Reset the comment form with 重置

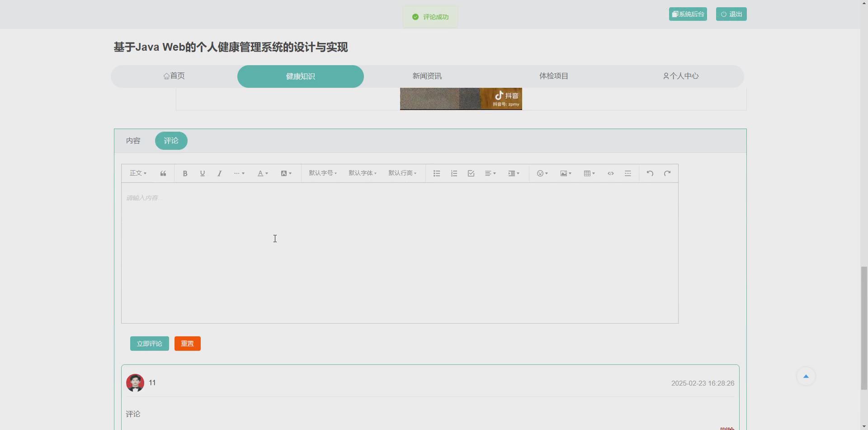click(x=187, y=343)
